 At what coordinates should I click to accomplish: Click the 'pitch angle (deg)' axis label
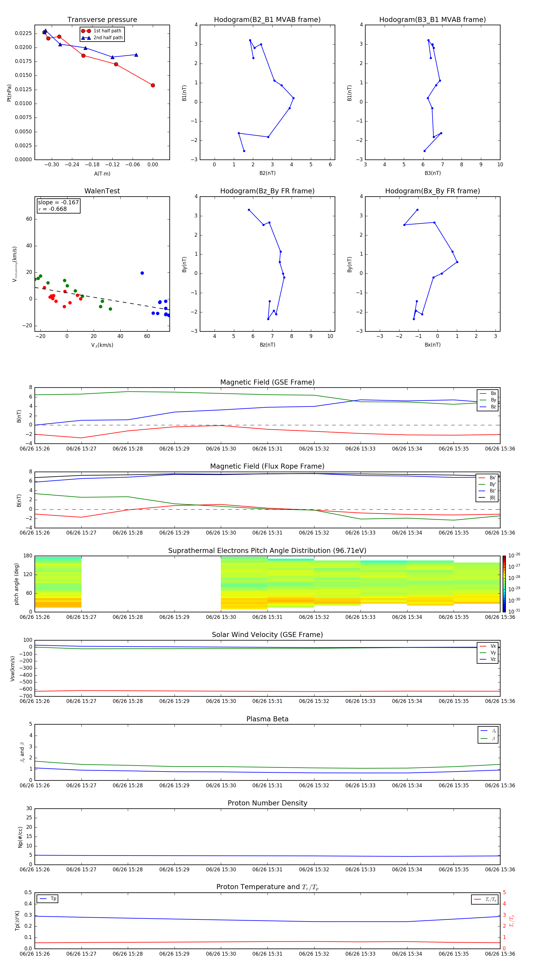coord(16,584)
